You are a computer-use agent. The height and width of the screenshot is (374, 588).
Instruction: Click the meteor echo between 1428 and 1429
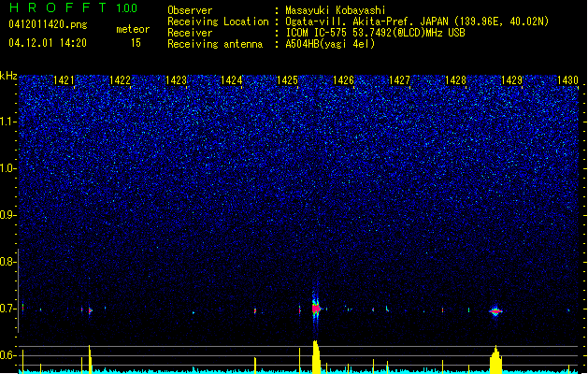click(x=495, y=311)
